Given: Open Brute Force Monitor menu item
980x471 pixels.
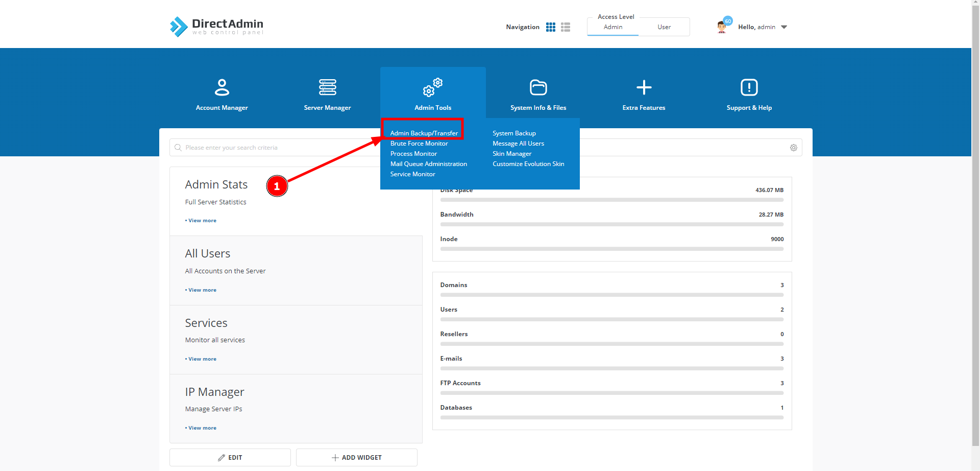Looking at the screenshot, I should (x=419, y=144).
